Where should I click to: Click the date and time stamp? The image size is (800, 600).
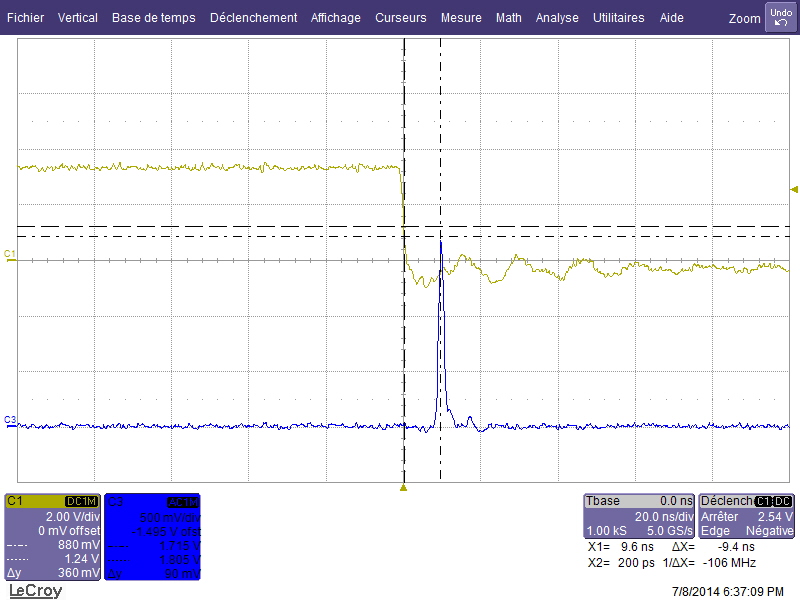728,591
